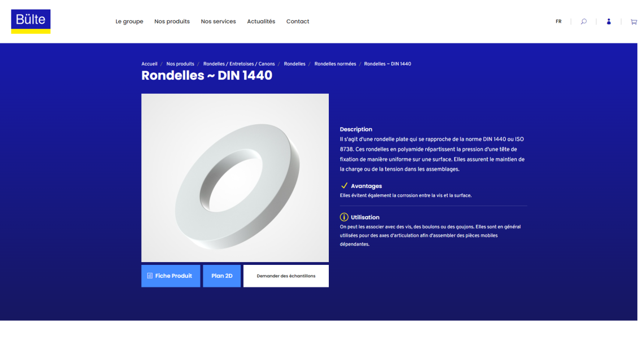
Task: Click the "Nos produits" breadcrumb link
Action: [180, 64]
